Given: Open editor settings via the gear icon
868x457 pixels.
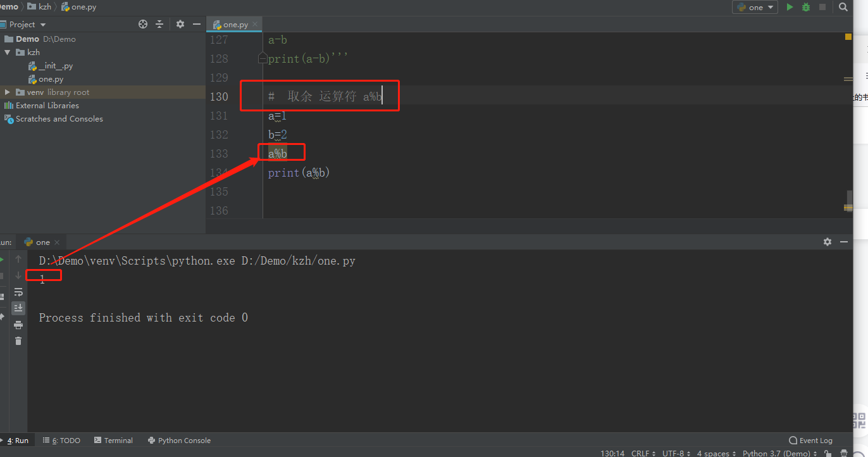Looking at the screenshot, I should tap(180, 23).
